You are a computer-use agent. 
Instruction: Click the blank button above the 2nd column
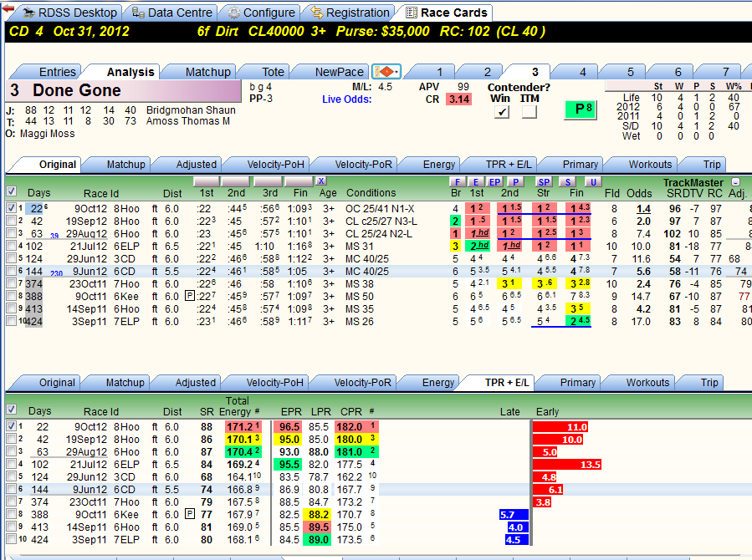tap(236, 181)
